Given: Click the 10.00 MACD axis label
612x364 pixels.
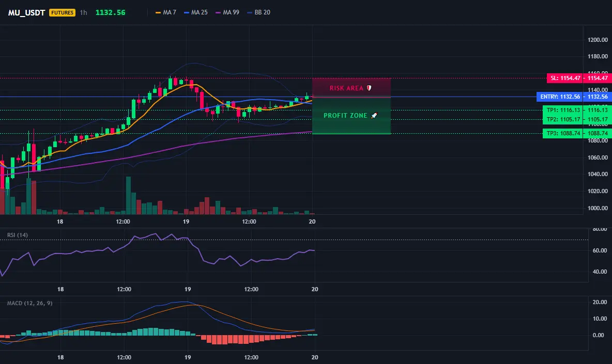Looking at the screenshot, I should (x=600, y=319).
